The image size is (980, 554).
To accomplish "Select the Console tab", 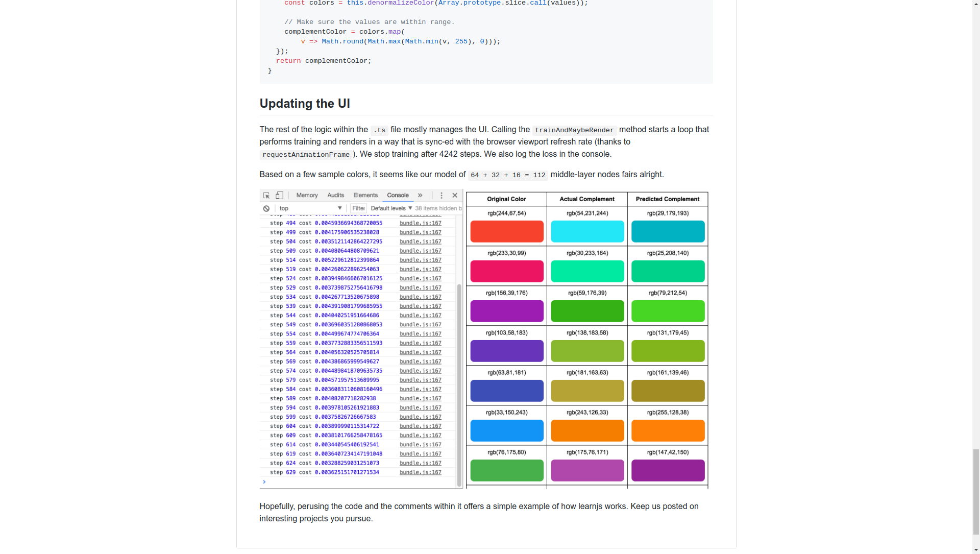I will (x=398, y=196).
